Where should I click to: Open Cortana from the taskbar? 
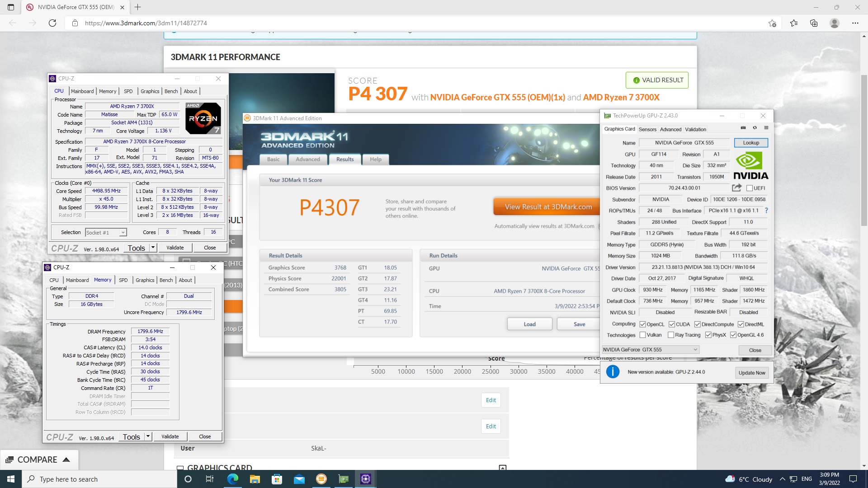tap(188, 479)
